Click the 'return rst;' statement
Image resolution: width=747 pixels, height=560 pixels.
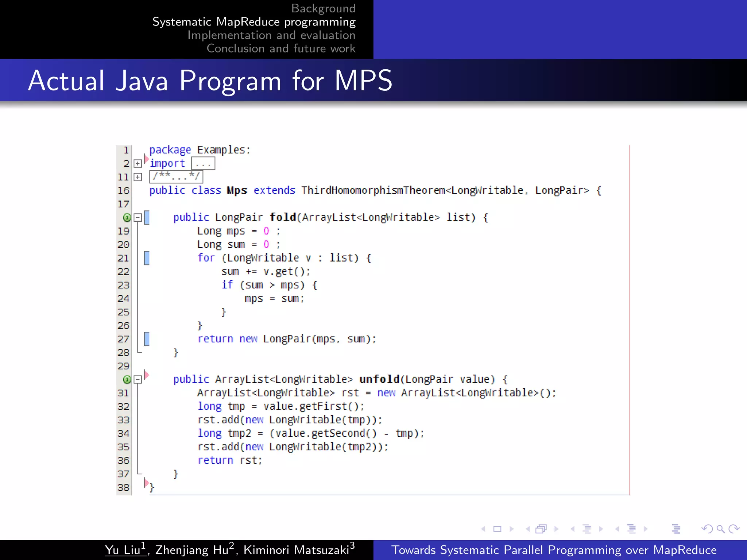click(230, 460)
